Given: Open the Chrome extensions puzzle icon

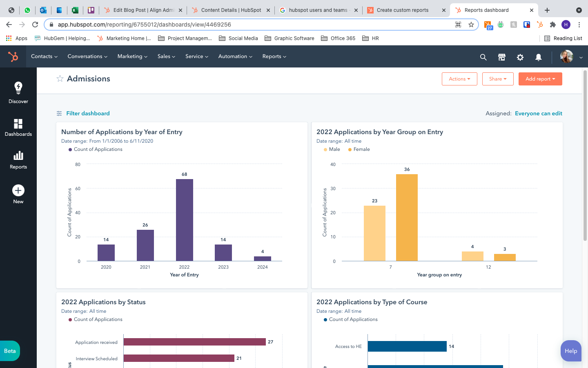Looking at the screenshot, I should coord(553,25).
